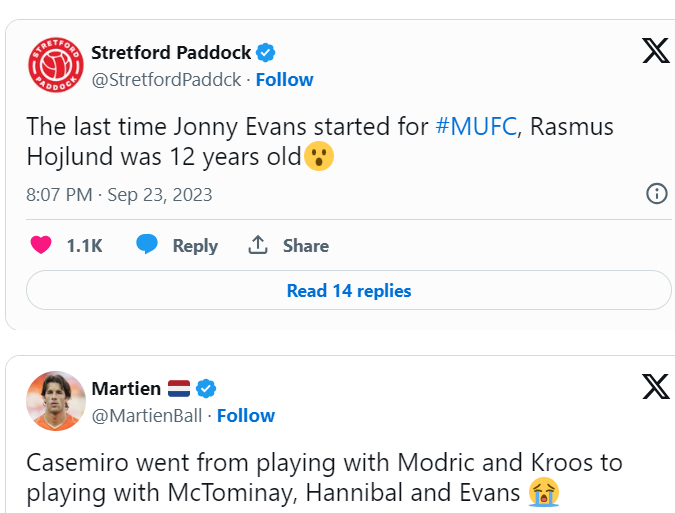
Task: Open Stretford Paddock profile picture
Action: pyautogui.click(x=54, y=64)
